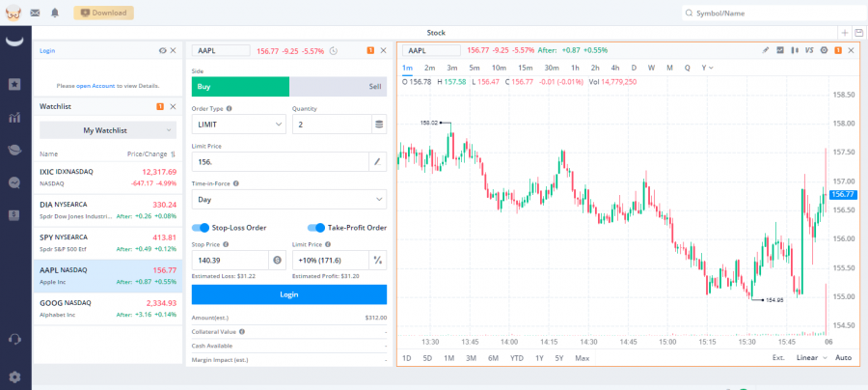Open the mail inbox icon
Image resolution: width=868 pixels, height=390 pixels.
(x=36, y=14)
